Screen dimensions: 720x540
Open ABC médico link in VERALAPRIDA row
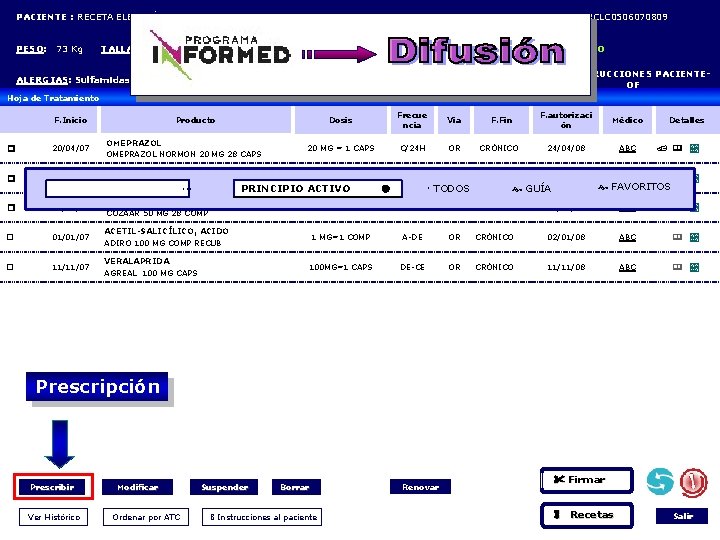pyautogui.click(x=627, y=267)
